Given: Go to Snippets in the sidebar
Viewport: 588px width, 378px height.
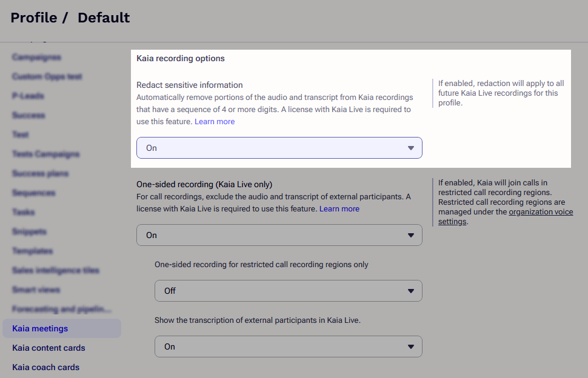Looking at the screenshot, I should 30,231.
